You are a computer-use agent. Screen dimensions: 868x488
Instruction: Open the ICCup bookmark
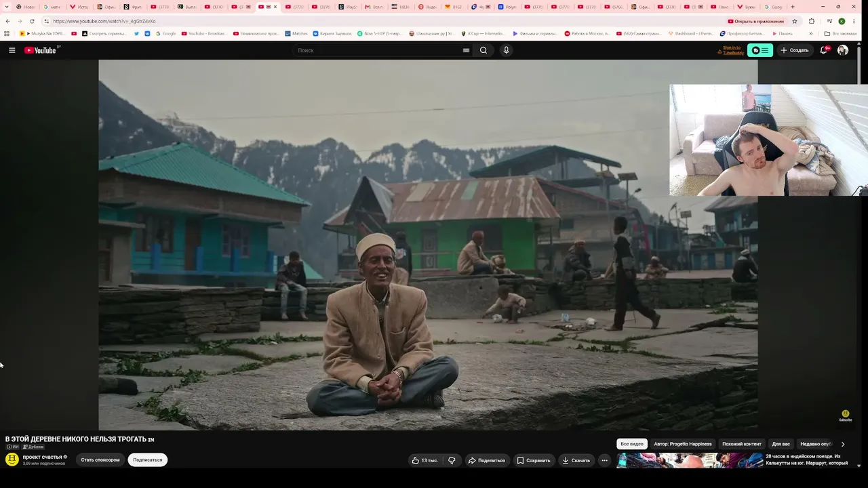(x=482, y=33)
